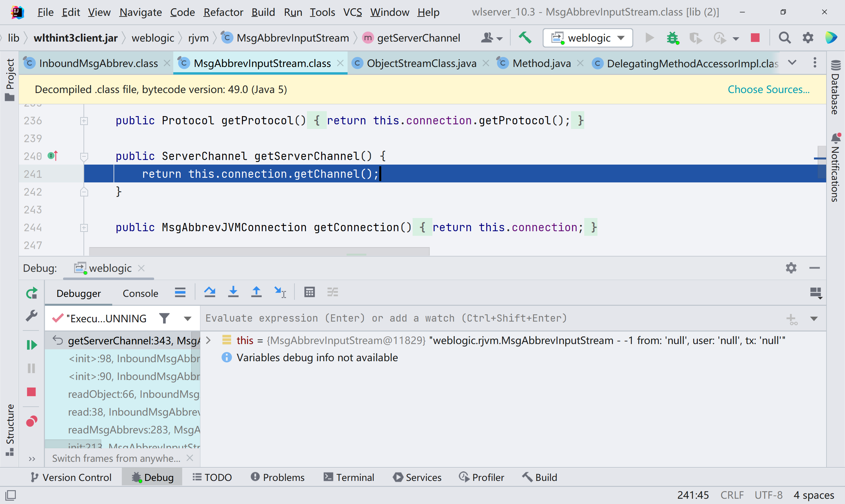Open the Terminal tool window
Image resolution: width=845 pixels, height=504 pixels.
(x=349, y=477)
